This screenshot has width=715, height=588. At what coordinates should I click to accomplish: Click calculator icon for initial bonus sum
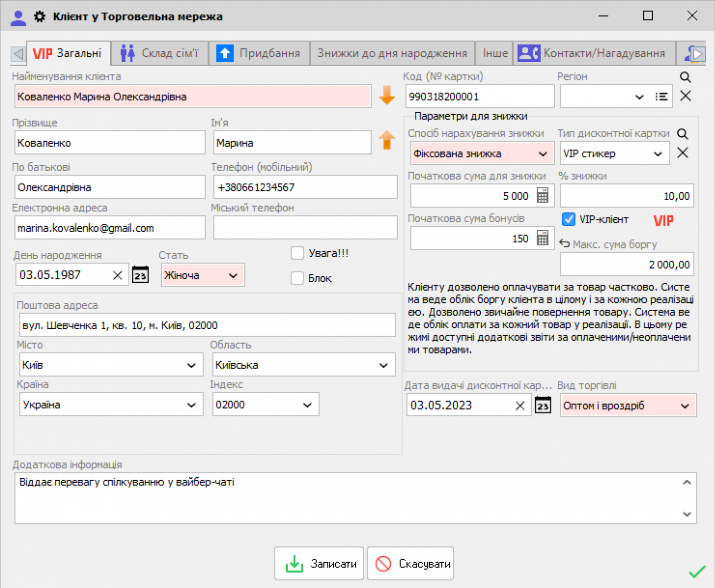point(543,238)
